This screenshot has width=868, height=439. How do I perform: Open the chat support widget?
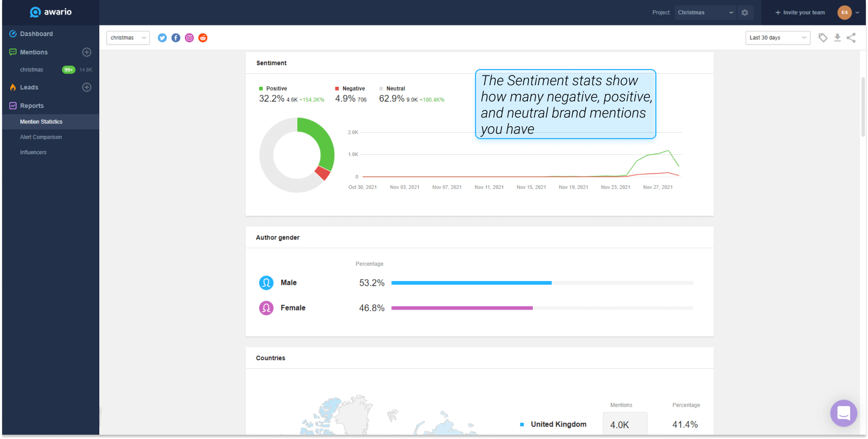pos(844,413)
